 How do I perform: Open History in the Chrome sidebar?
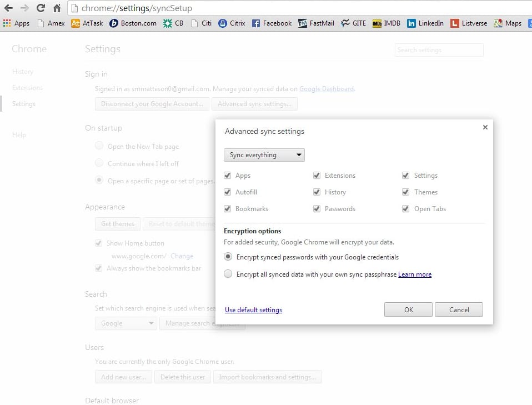click(23, 72)
